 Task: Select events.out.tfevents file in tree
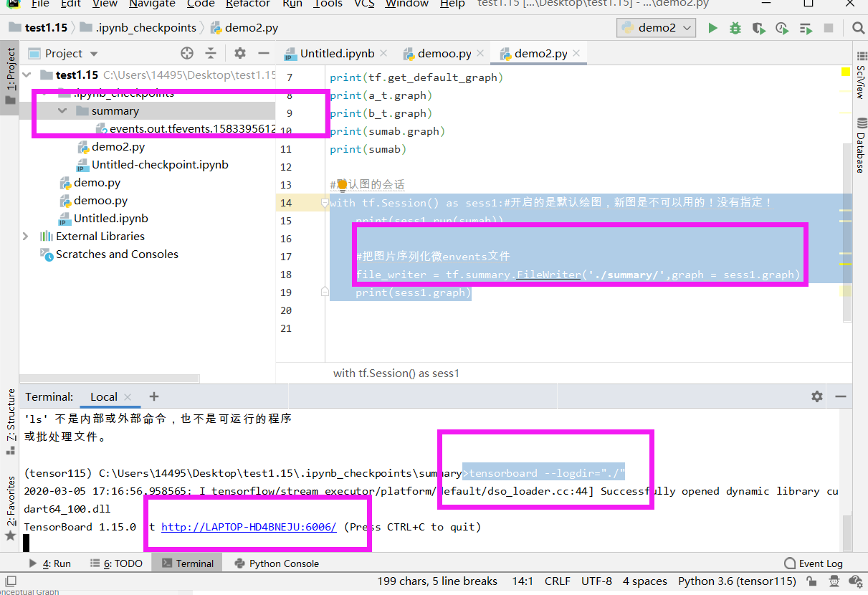[186, 129]
